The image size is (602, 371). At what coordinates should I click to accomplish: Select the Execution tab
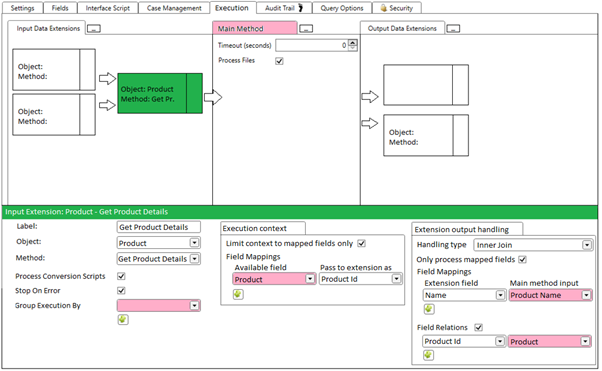pos(232,8)
